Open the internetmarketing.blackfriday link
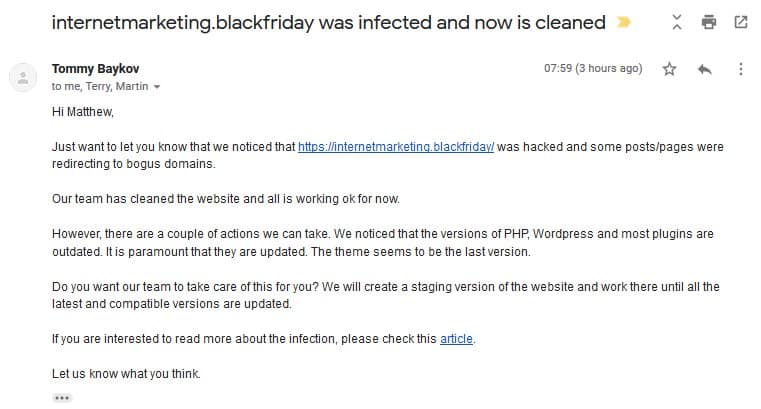Screen dimensions: 761x409 [396, 147]
